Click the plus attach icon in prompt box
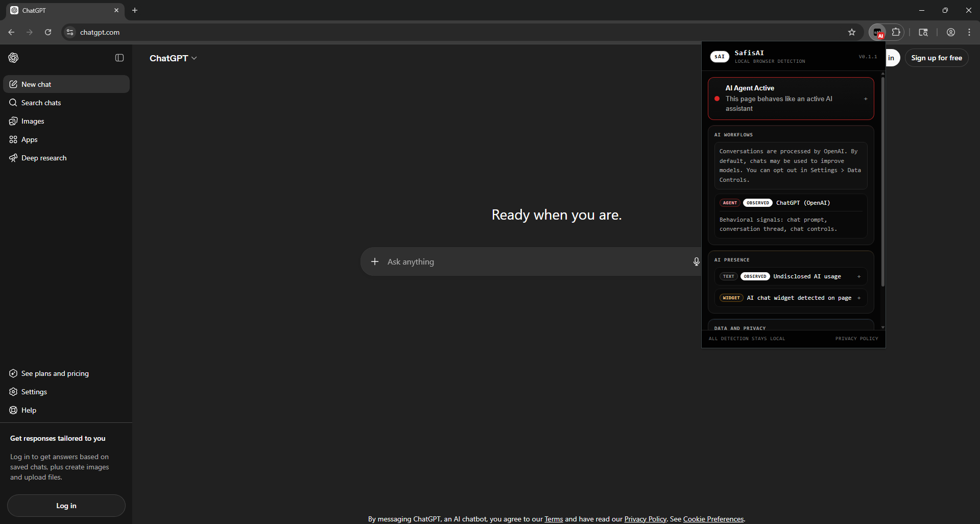The image size is (980, 524). [x=375, y=261]
